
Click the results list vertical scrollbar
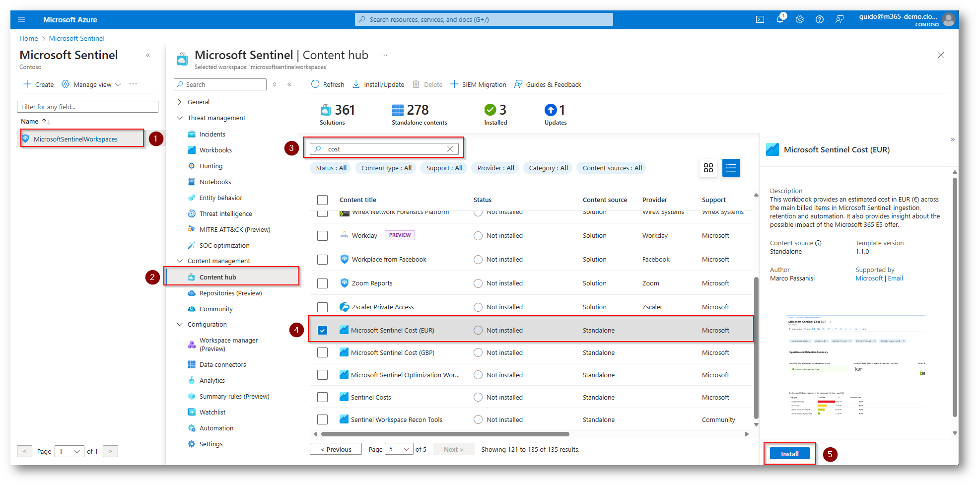tap(756, 347)
